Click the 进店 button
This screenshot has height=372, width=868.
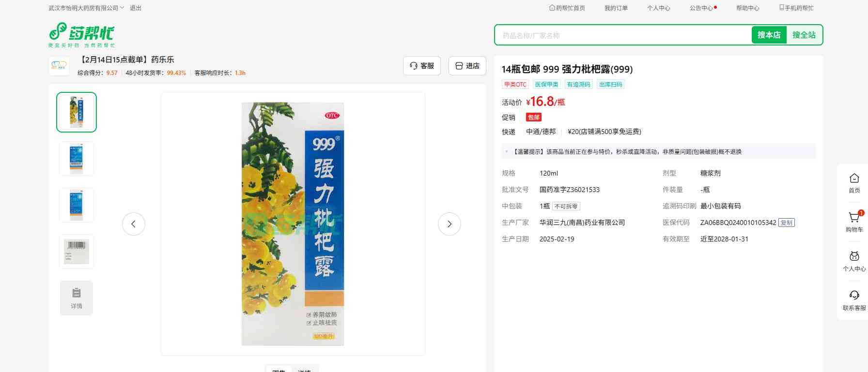point(467,66)
